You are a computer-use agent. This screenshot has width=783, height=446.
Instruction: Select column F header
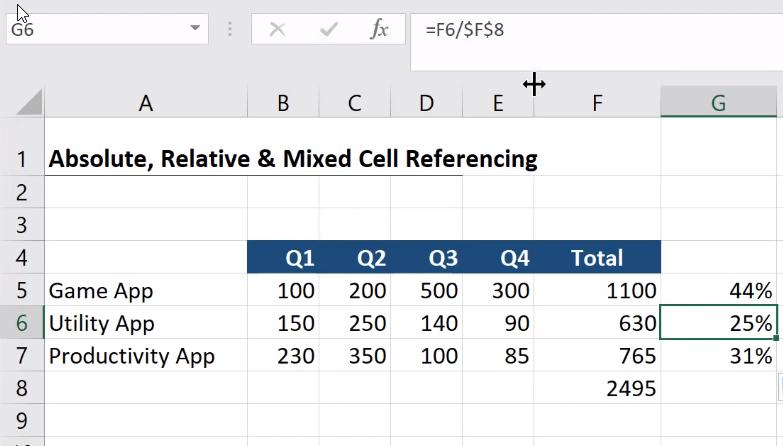(597, 102)
